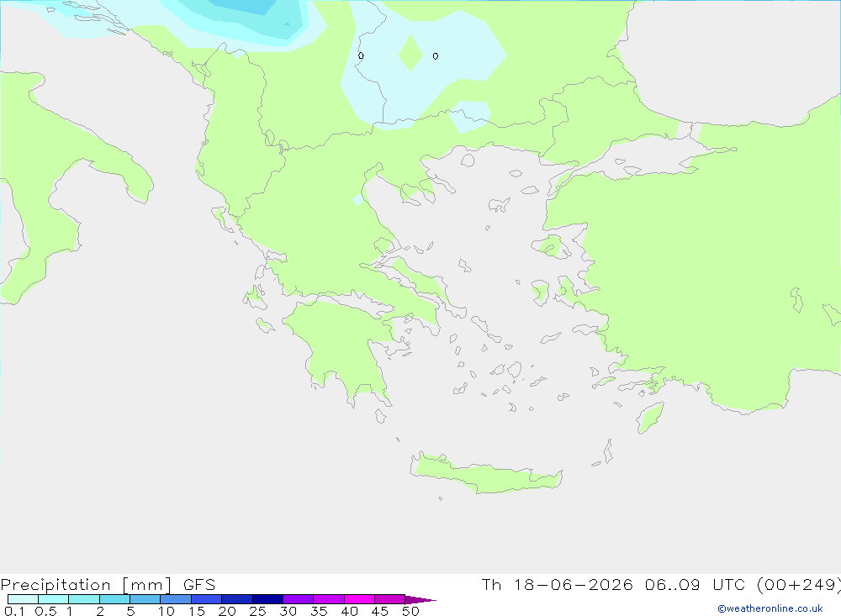Click the 1–2 mm legend swatch
Screen dimensions: 841x616
click(x=83, y=599)
